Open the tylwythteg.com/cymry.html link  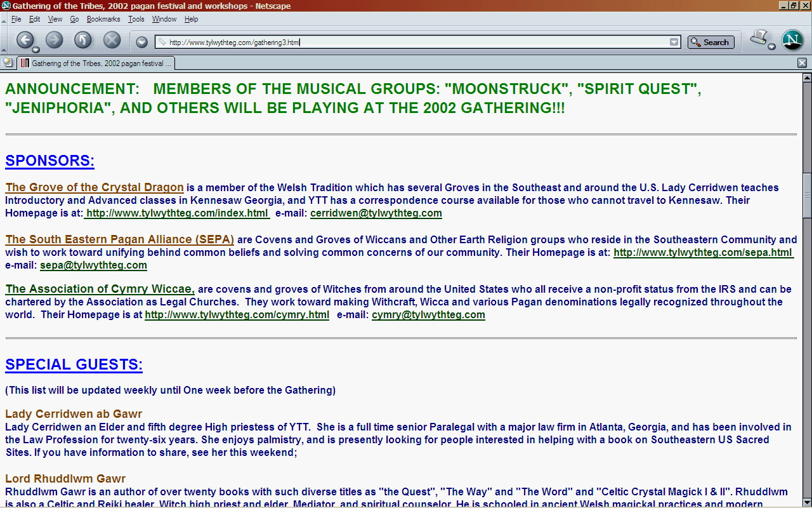237,314
